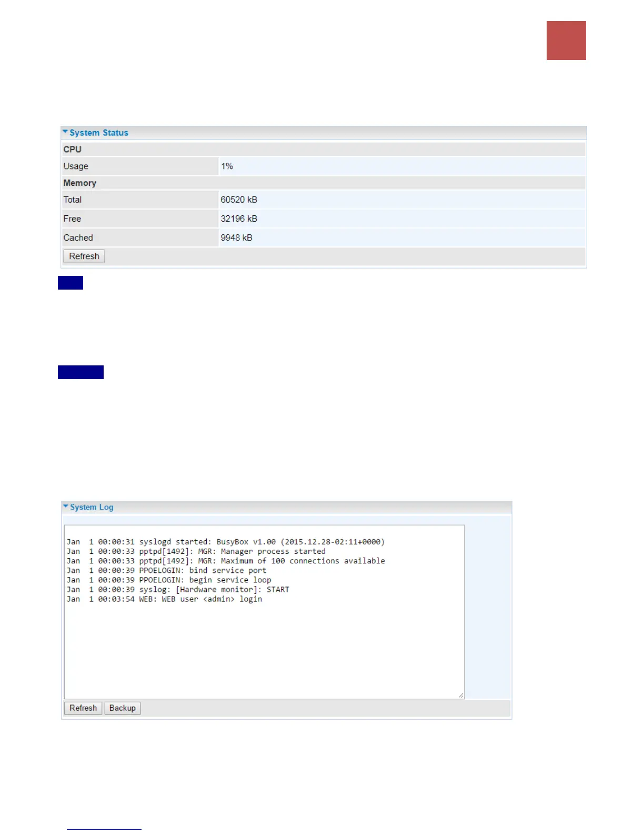Select the Cached memory value 9948 kB
Screen dimensions: 644x834
[x=236, y=238]
